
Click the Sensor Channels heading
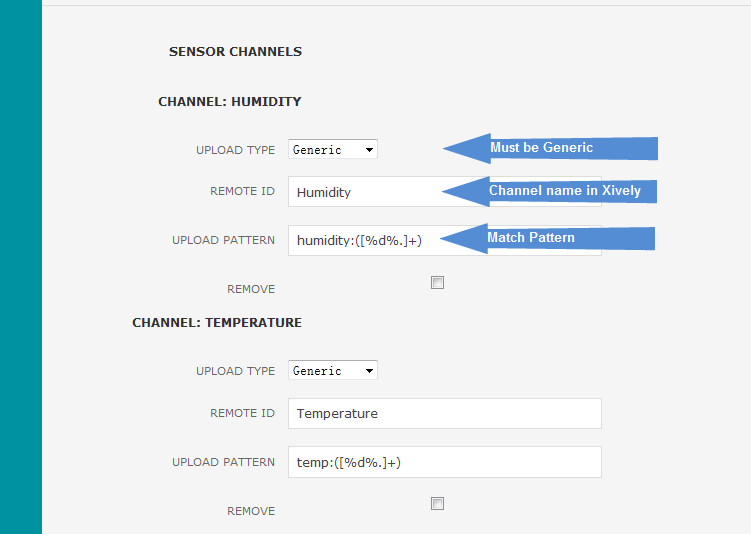(235, 51)
